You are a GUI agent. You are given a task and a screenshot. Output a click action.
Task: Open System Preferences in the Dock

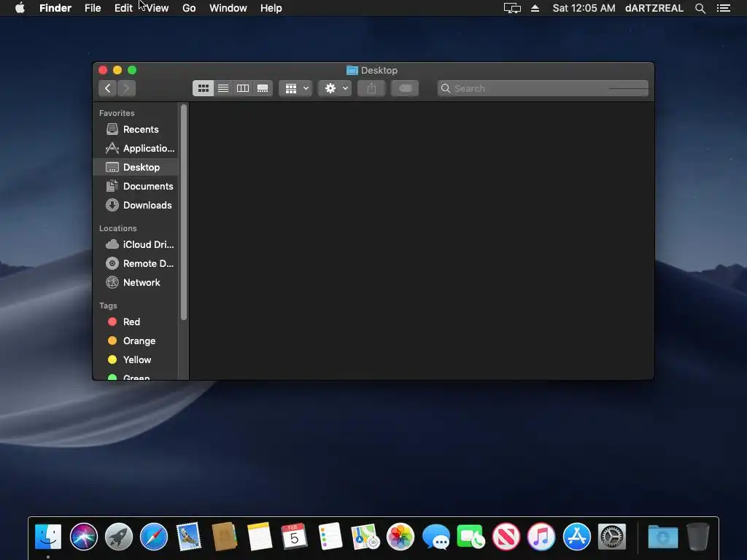click(612, 537)
